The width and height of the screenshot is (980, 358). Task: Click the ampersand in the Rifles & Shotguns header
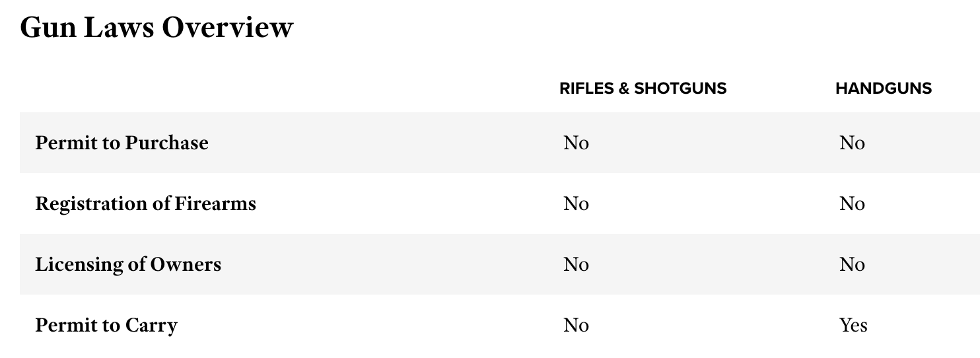(x=624, y=89)
